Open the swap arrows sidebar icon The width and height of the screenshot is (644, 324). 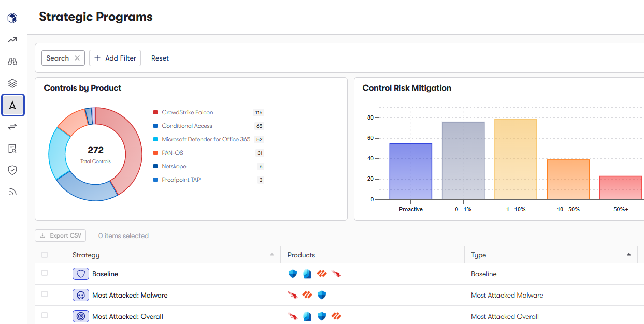click(x=12, y=127)
